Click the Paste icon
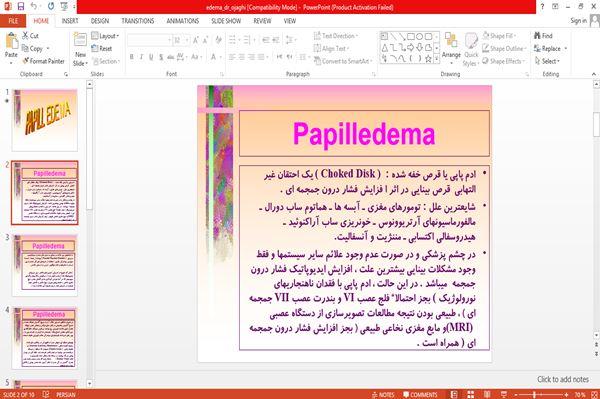This screenshot has height=399, width=600. (11, 40)
